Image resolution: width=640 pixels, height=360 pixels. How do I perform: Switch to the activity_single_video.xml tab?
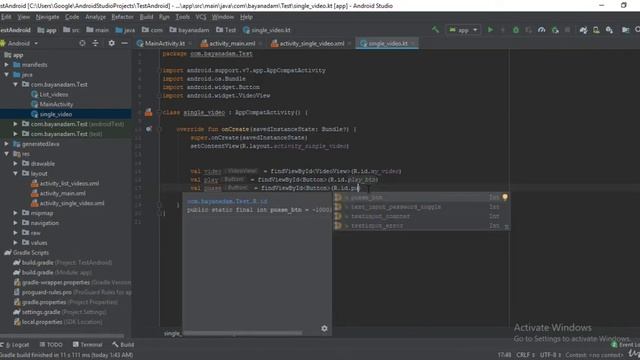pos(312,43)
